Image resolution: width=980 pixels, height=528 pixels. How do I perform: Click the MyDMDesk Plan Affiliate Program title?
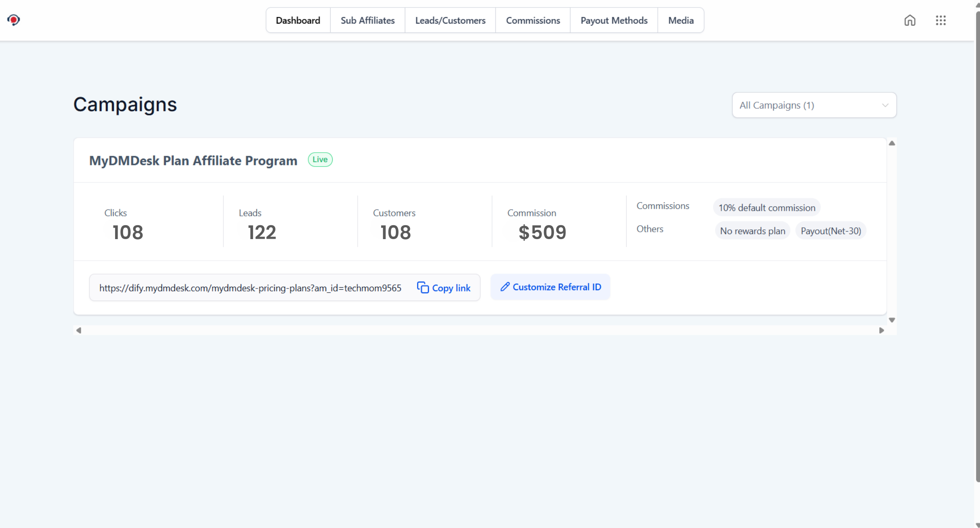click(193, 160)
